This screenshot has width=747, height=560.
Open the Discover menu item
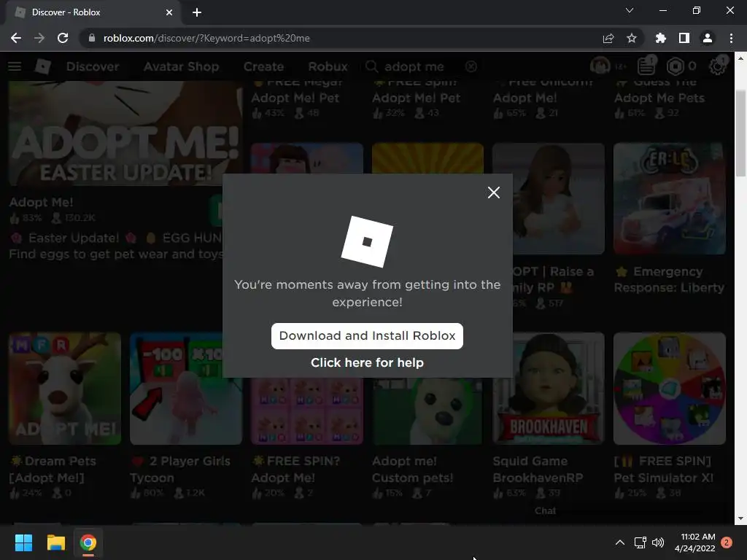coord(93,66)
